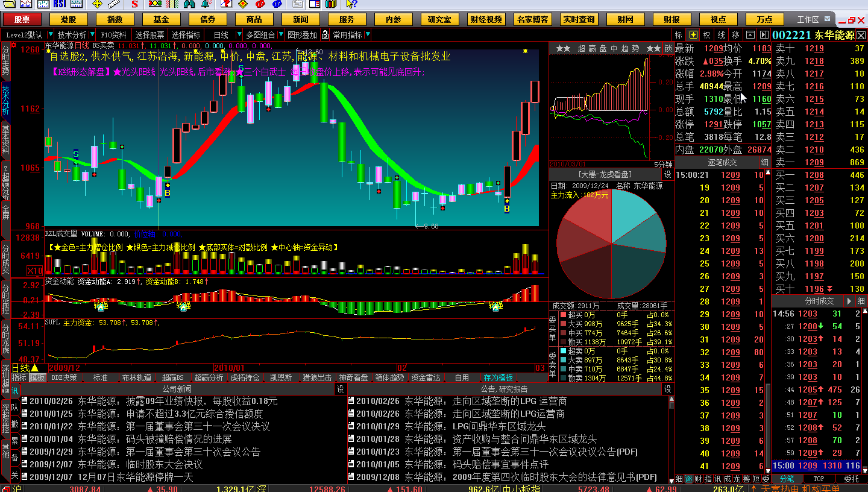
Task: Click the yellow diamond toolbar icon
Action: pyautogui.click(x=243, y=4)
